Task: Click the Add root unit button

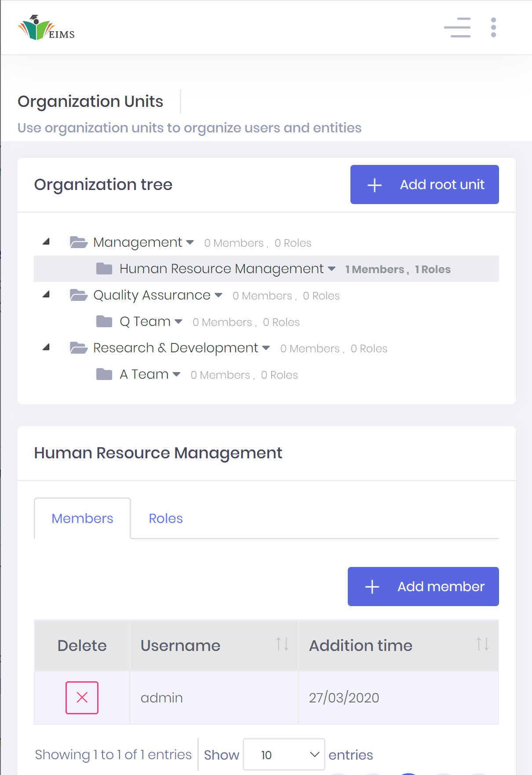Action: [425, 185]
